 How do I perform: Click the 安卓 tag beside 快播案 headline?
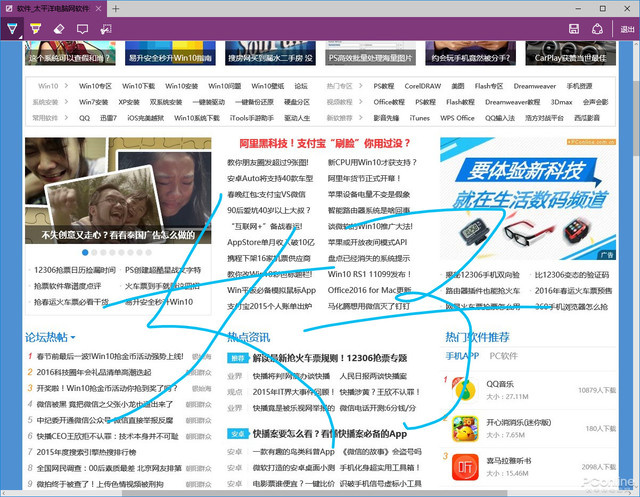(x=238, y=434)
